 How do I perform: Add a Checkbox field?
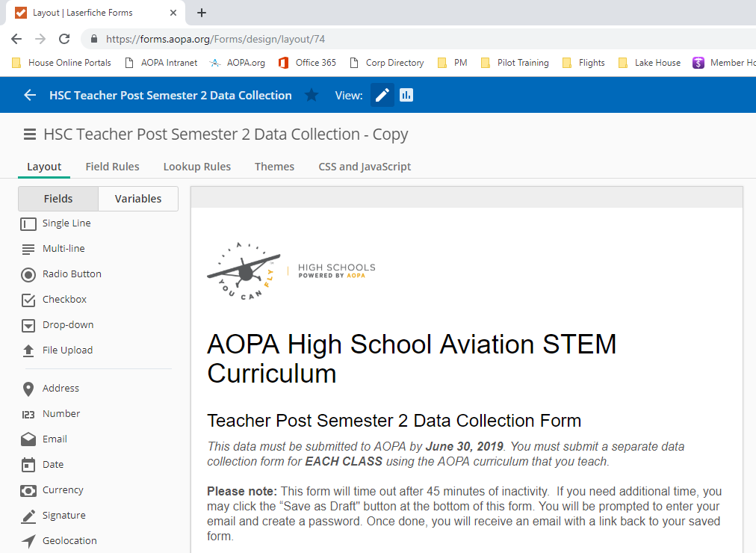tap(64, 300)
